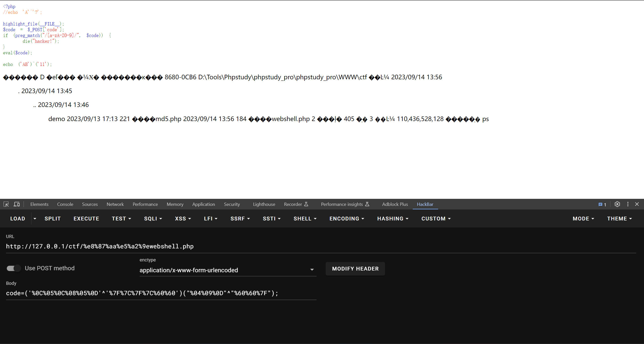Focus the URL input field
644x344 pixels.
[321, 246]
